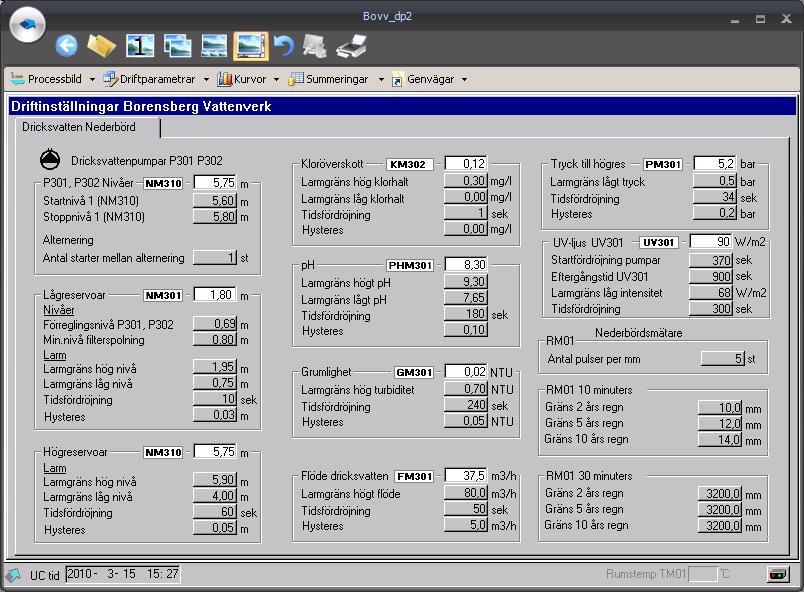Select the Larmgräns högt pH field
This screenshot has height=592, width=804.
[465, 282]
